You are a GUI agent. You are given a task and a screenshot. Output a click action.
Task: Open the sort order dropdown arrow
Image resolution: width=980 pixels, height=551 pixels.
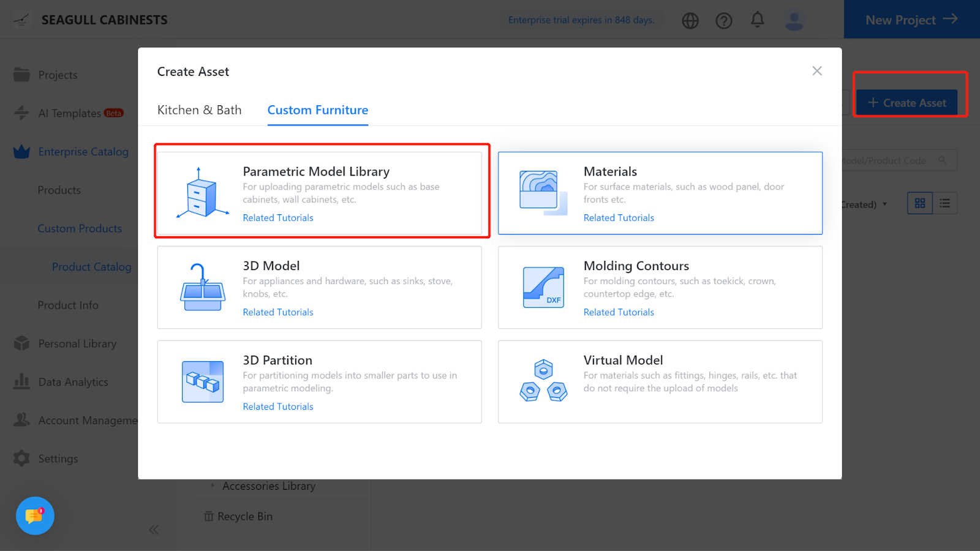(x=884, y=204)
